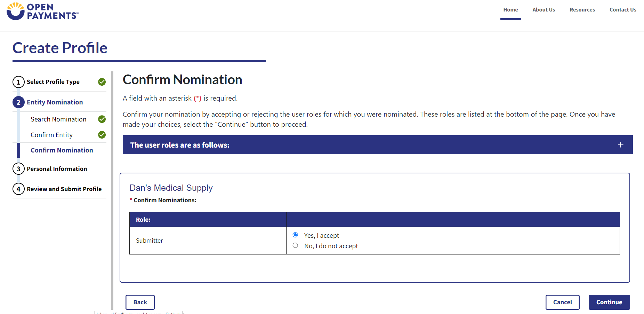Go to About Us menu item
The image size is (644, 314).
544,10
